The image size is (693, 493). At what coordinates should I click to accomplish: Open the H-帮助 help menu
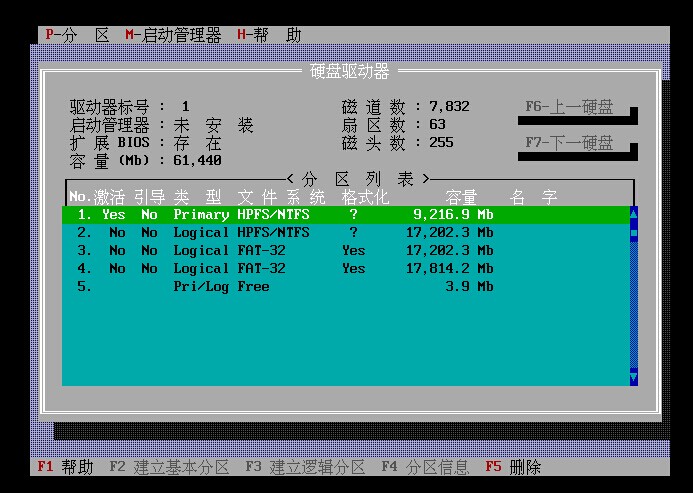click(269, 35)
